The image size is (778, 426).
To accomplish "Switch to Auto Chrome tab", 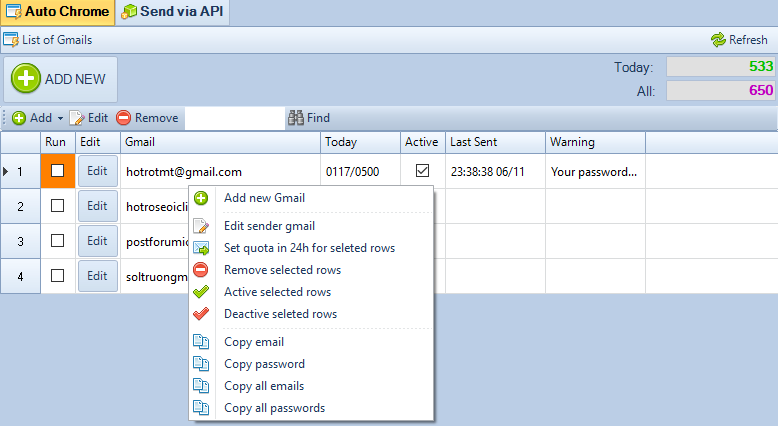I will 58,12.
